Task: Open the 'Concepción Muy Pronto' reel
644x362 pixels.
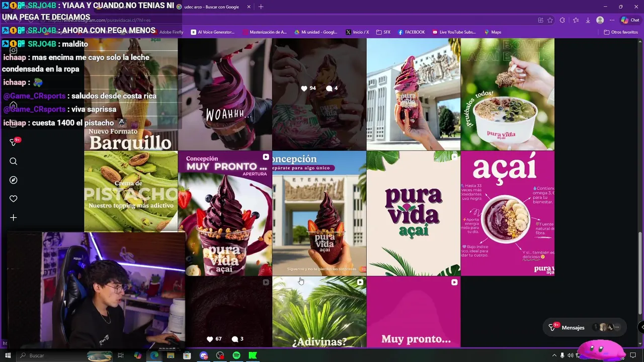Action: 225,213
